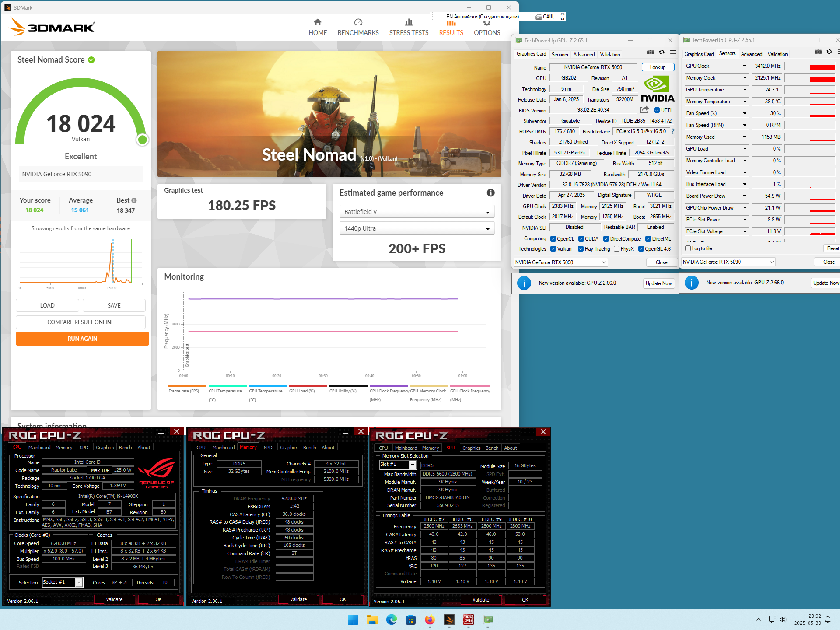Click the Lookup button in GPU-Z
Viewport: 840px width, 630px height.
coord(658,67)
